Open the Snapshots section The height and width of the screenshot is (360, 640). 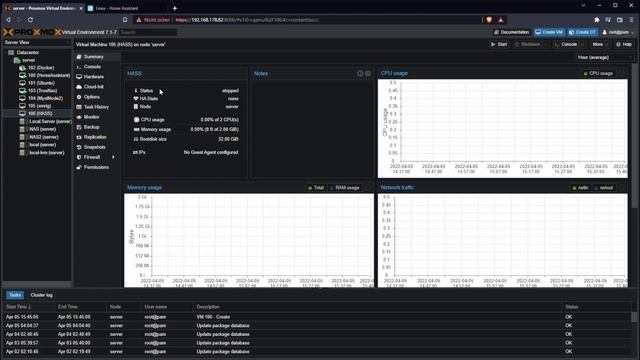coord(97,147)
